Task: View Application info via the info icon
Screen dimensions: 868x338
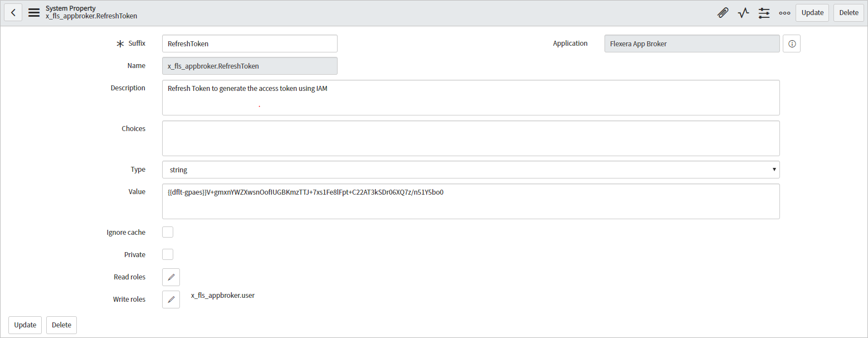Action: (792, 43)
